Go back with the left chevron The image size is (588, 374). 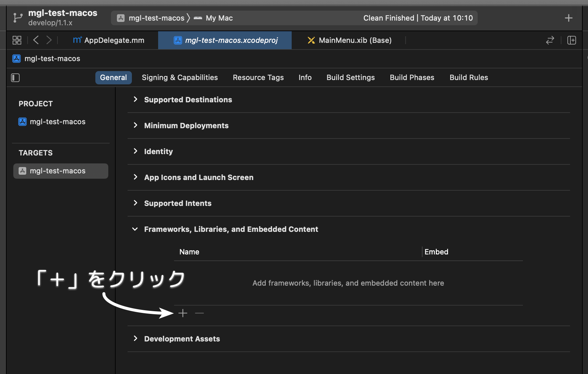point(36,40)
